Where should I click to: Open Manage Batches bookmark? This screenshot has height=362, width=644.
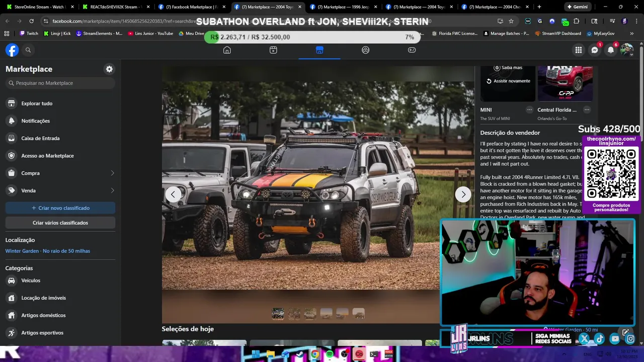coord(506,33)
